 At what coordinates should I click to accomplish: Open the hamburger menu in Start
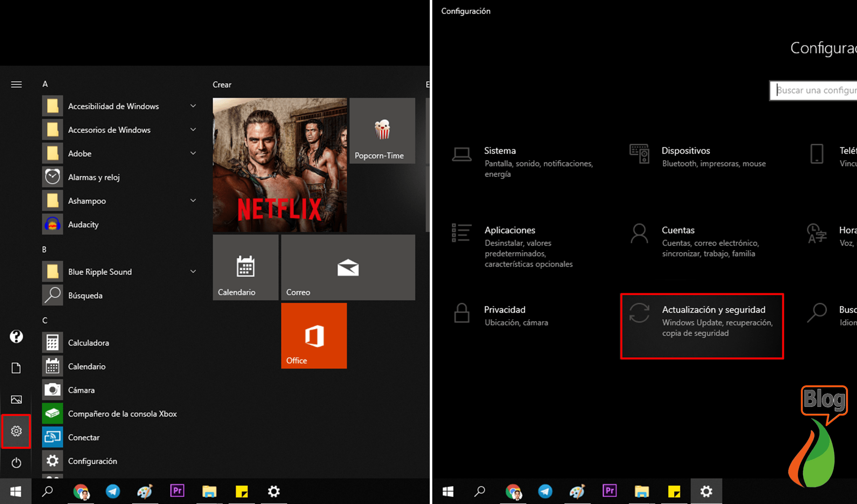click(16, 84)
